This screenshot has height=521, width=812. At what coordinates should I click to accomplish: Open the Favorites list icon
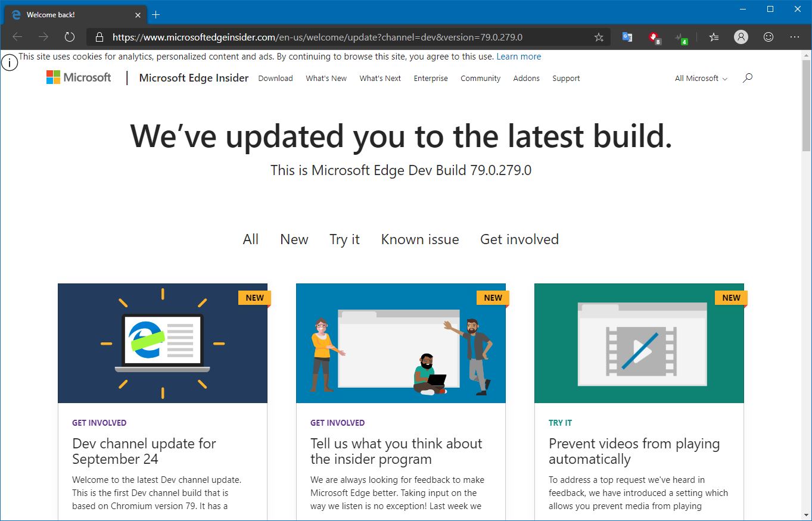714,37
